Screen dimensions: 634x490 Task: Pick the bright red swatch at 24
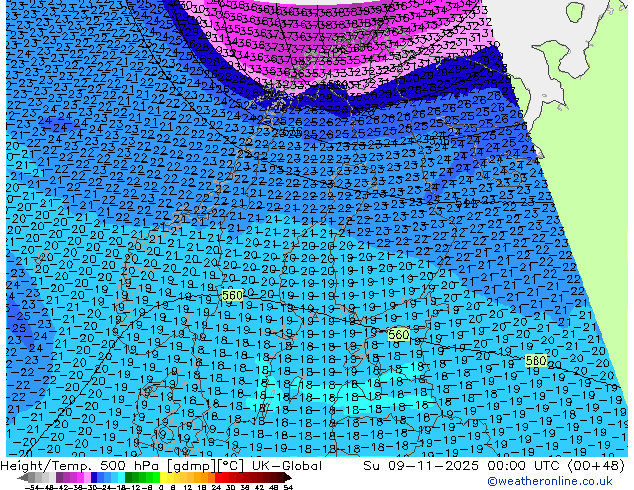coord(218,478)
